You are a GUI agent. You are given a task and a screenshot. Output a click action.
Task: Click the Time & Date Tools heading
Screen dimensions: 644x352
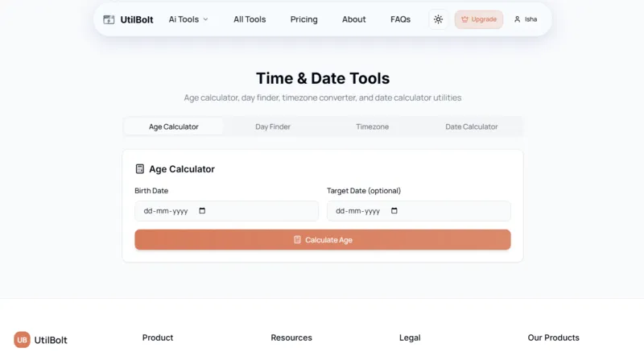tap(323, 78)
